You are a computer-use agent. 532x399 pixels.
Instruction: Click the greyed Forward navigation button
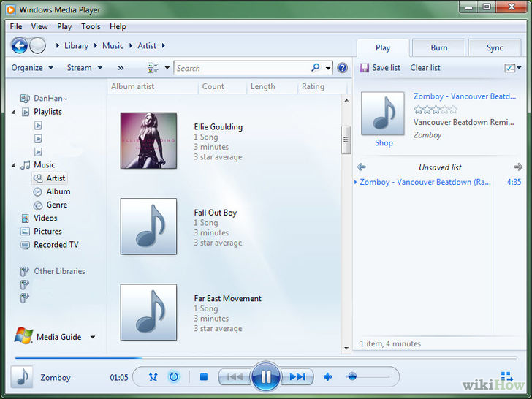click(x=37, y=45)
